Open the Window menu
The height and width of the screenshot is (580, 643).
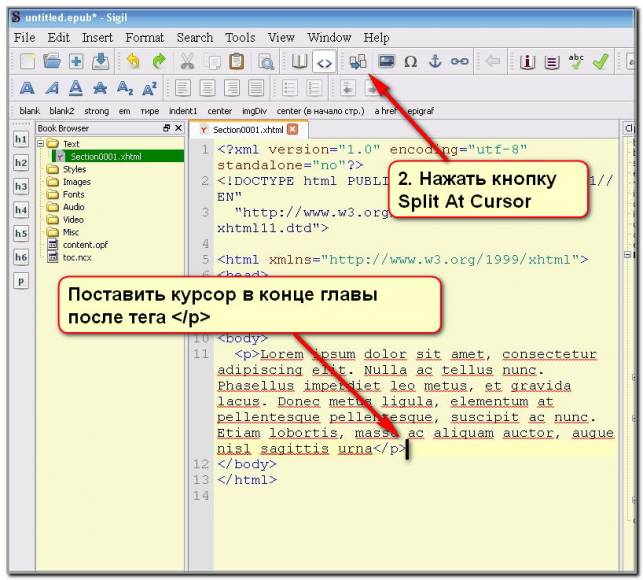point(329,38)
